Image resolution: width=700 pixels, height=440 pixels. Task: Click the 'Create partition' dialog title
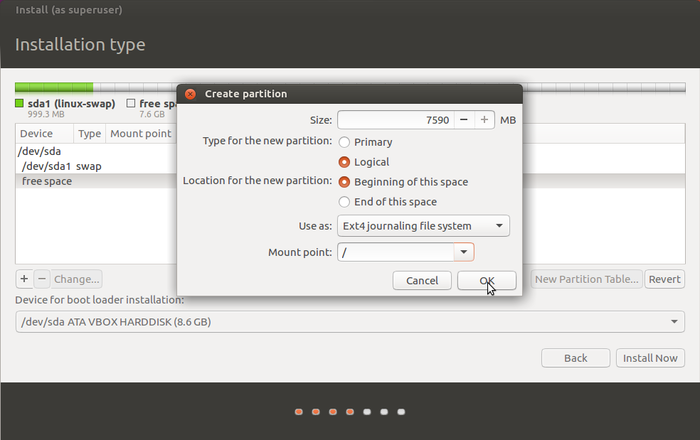click(x=246, y=94)
